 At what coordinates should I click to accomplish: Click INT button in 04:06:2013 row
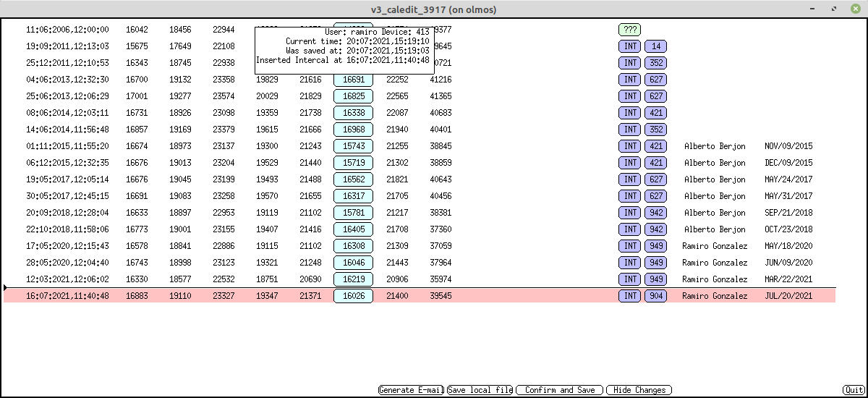coord(630,80)
